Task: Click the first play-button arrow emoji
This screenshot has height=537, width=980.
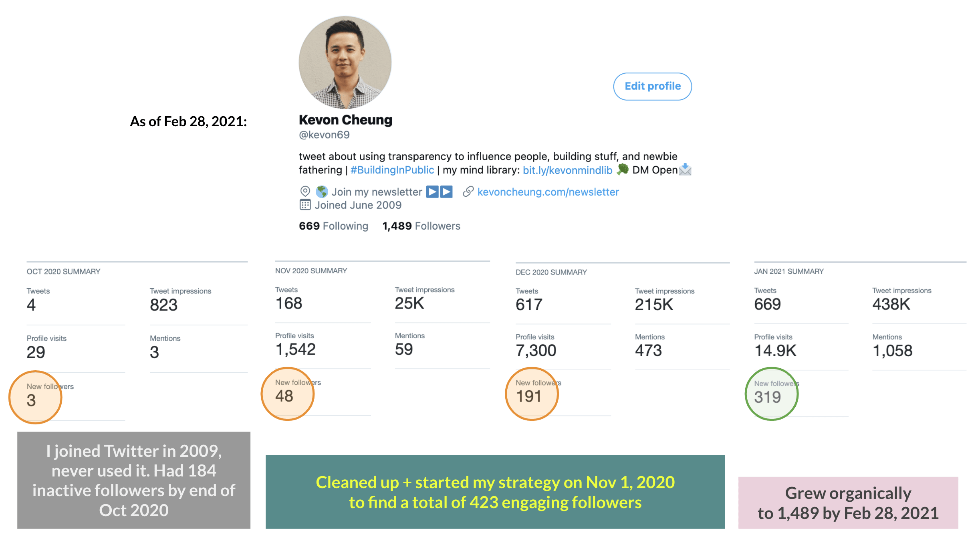Action: 432,192
